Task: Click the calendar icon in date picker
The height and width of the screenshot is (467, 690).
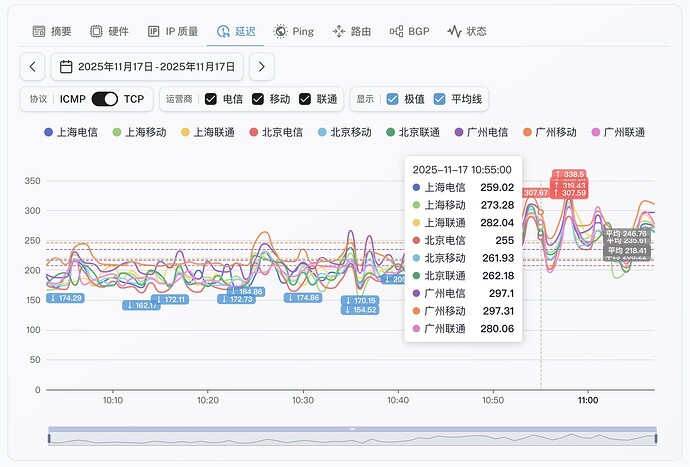Action: tap(66, 67)
